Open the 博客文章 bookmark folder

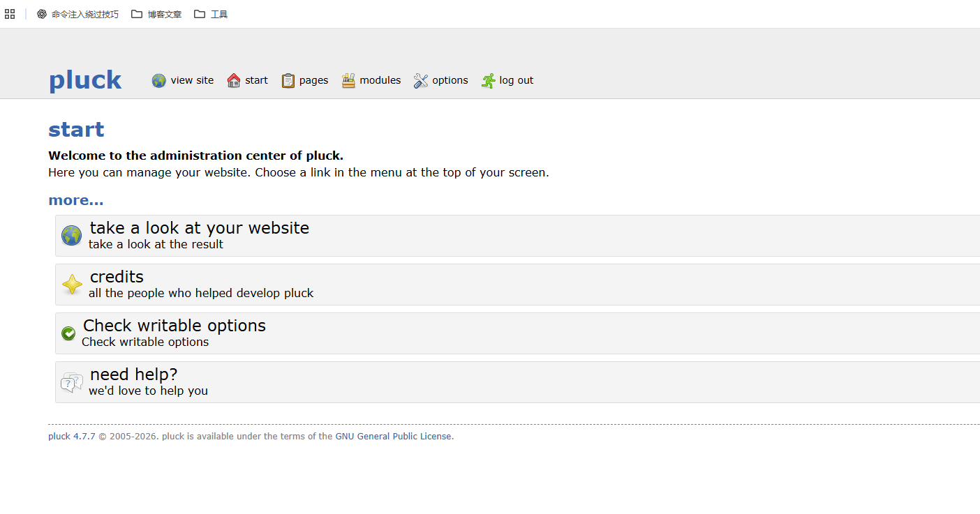(x=156, y=14)
